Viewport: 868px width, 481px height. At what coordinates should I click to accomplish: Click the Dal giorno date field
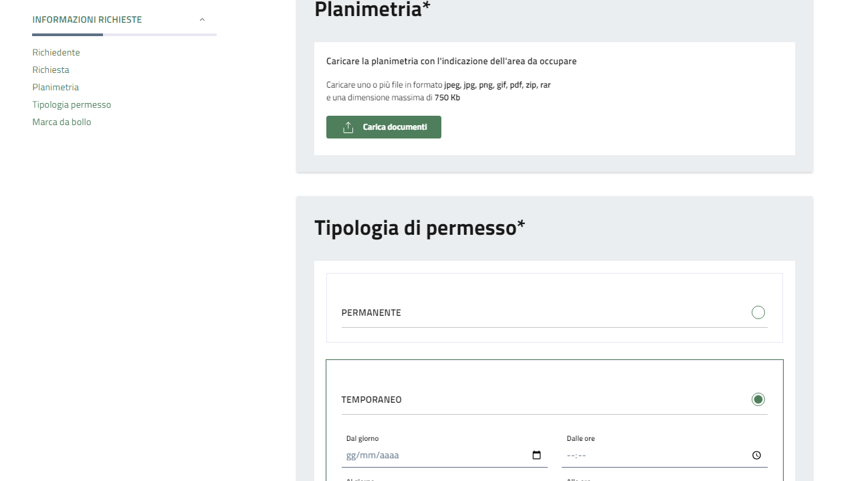[x=435, y=456]
